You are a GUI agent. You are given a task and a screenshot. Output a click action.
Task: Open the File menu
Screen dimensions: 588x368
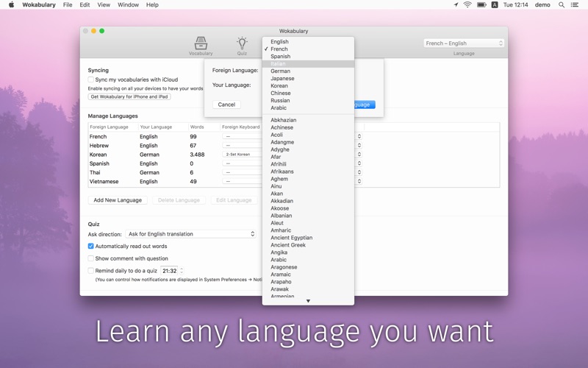(x=68, y=5)
